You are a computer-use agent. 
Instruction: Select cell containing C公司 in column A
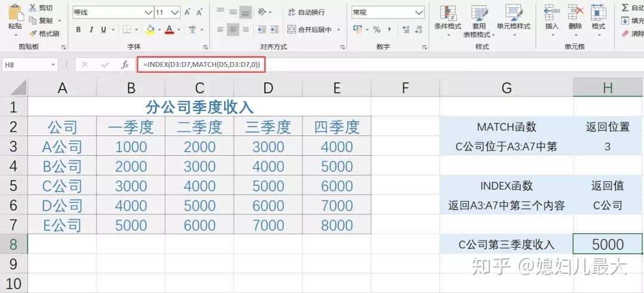[x=63, y=186]
